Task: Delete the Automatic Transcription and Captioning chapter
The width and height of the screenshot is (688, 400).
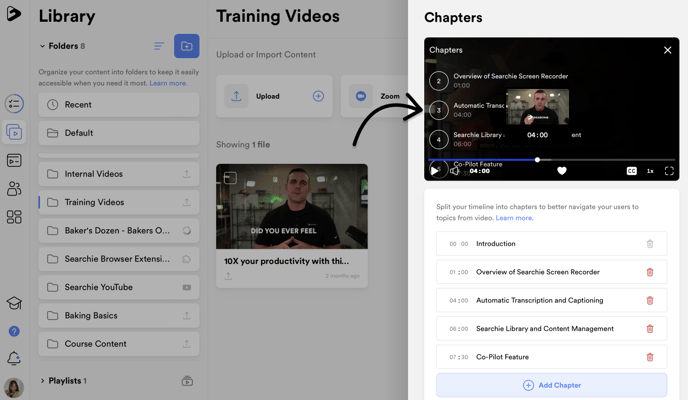Action: coord(650,300)
